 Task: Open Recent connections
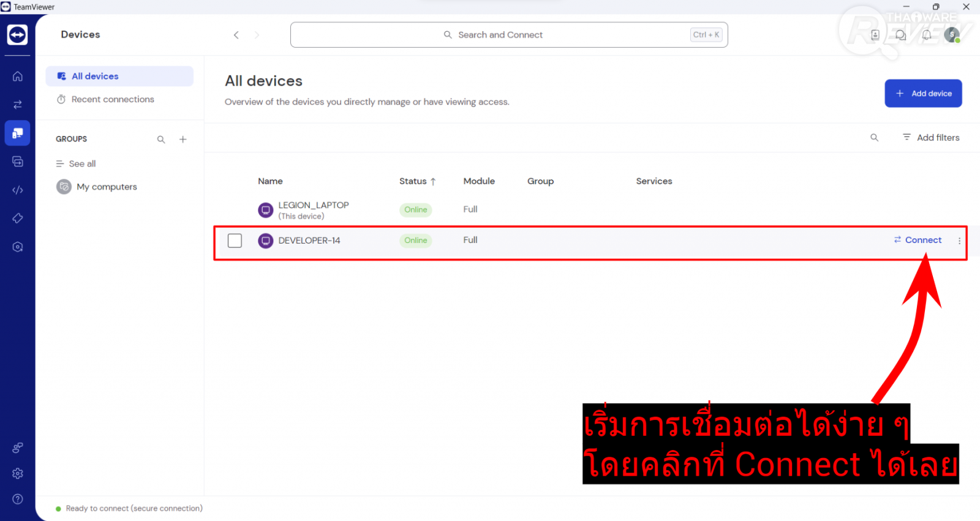(113, 99)
